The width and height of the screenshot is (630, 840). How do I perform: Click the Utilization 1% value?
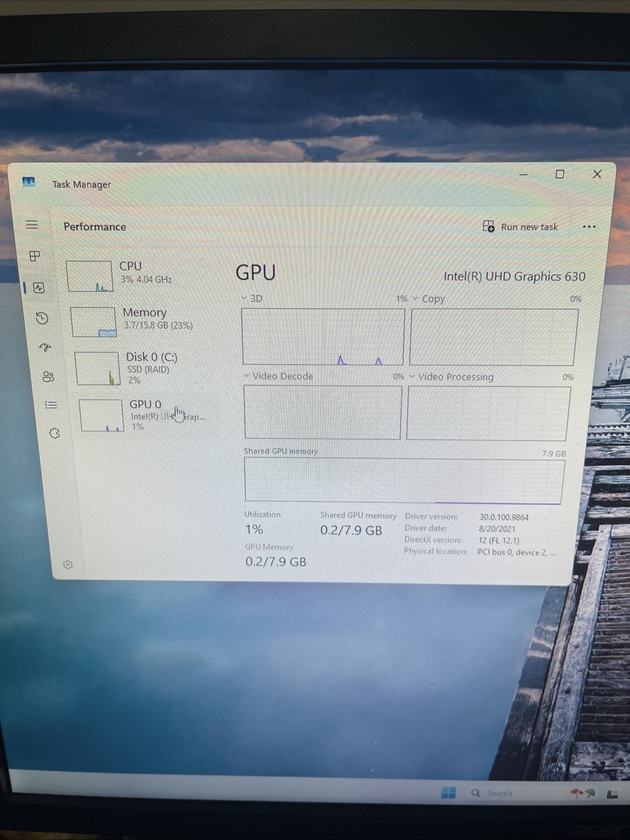pyautogui.click(x=254, y=530)
